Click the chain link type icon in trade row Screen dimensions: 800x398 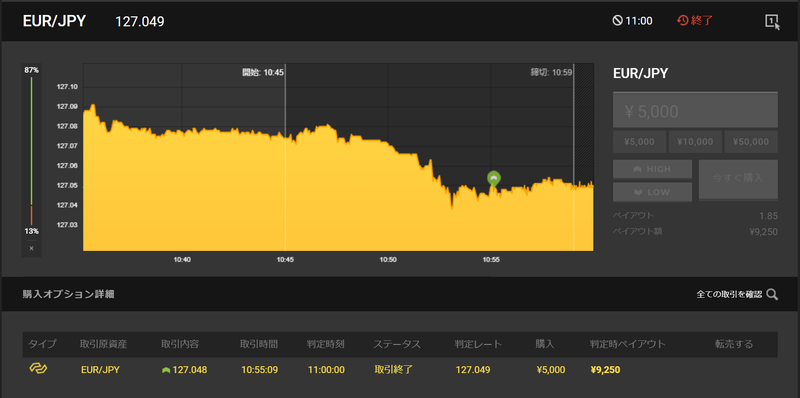tap(38, 368)
